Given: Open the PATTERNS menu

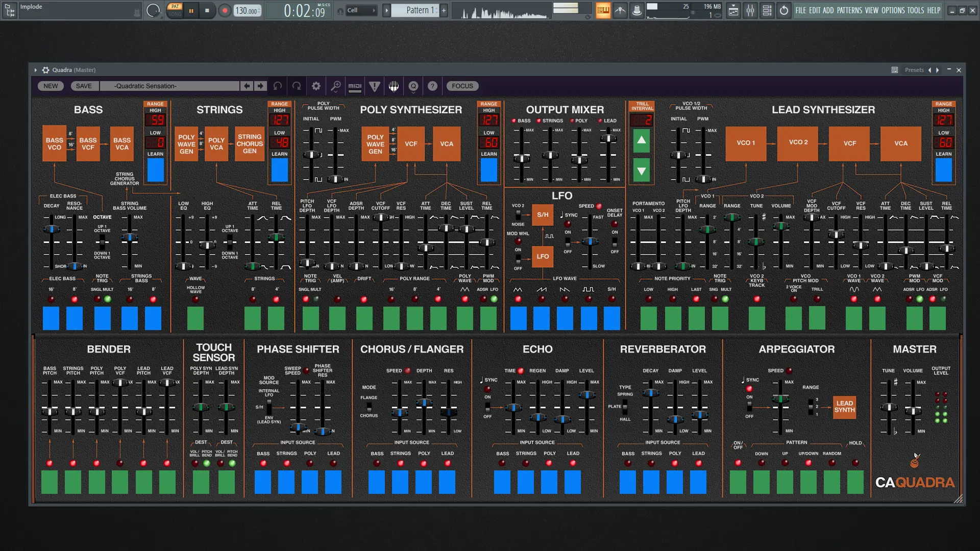Looking at the screenshot, I should 849,10.
